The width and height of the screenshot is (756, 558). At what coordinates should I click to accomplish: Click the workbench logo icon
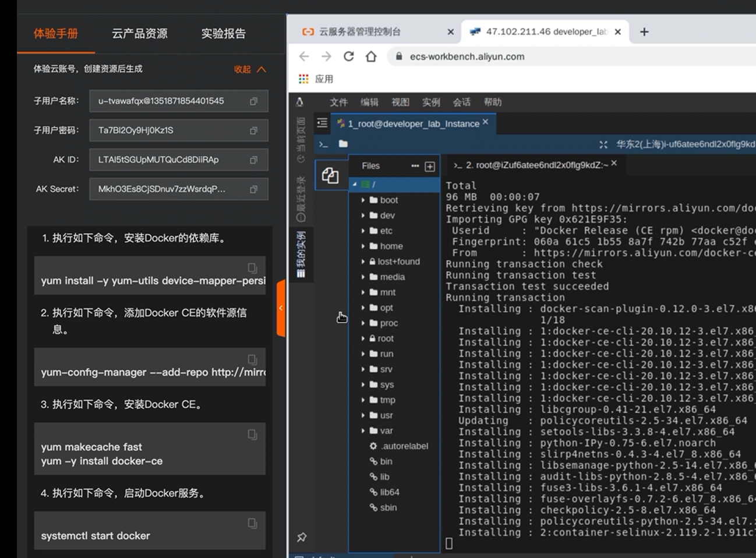(299, 102)
